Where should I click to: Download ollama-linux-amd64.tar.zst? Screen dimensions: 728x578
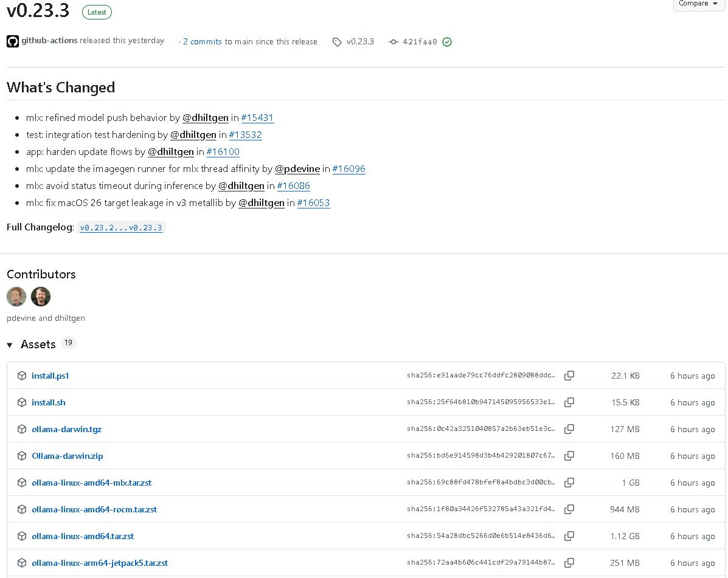83,536
